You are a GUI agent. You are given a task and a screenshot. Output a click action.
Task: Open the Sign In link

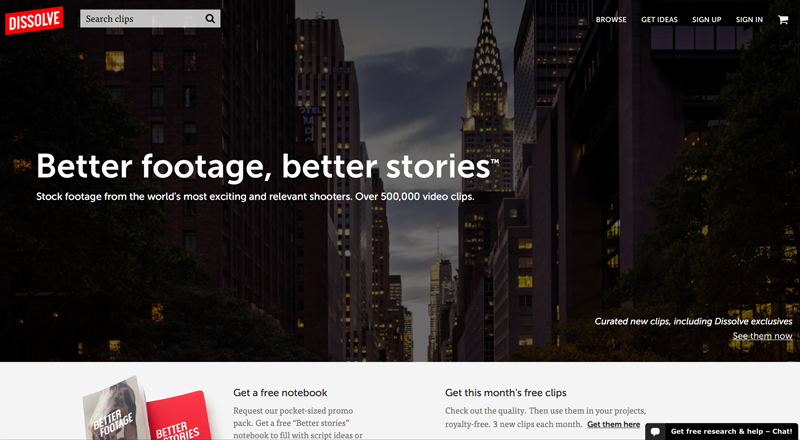(x=749, y=19)
